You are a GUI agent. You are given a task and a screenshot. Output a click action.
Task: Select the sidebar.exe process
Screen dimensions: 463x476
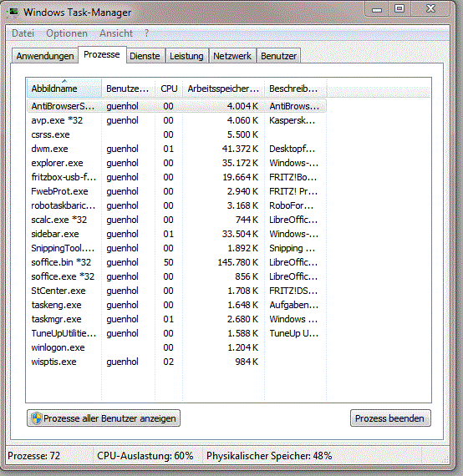tap(176, 234)
